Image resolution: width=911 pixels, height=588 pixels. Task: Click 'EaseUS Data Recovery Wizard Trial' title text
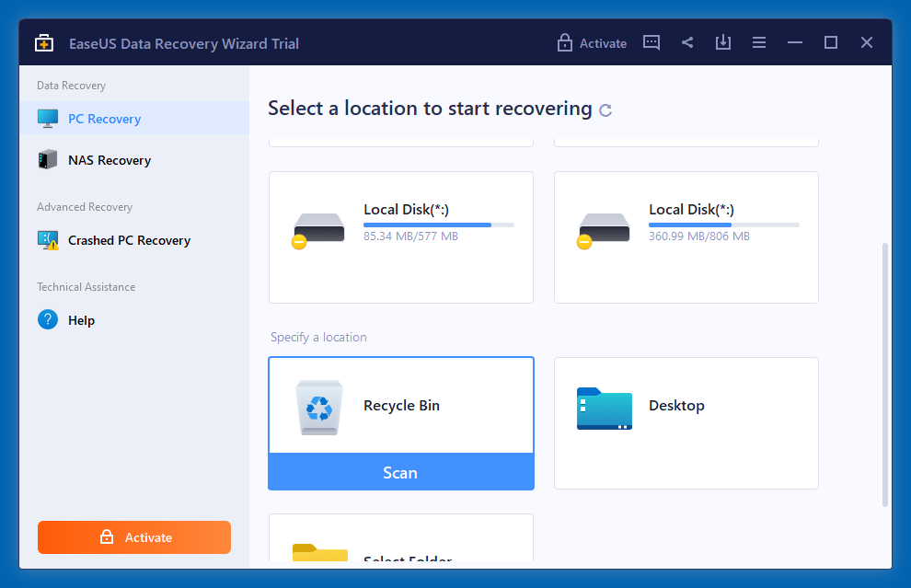click(x=184, y=43)
